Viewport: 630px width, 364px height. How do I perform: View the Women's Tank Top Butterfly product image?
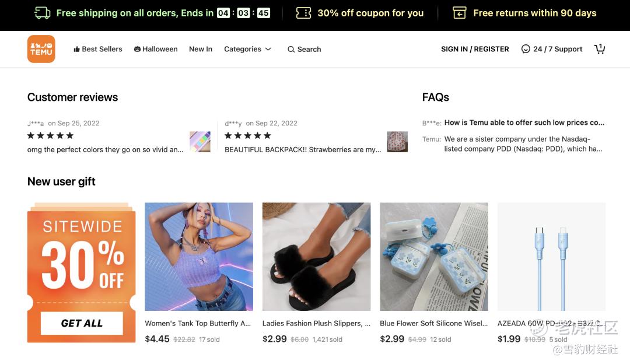199,257
